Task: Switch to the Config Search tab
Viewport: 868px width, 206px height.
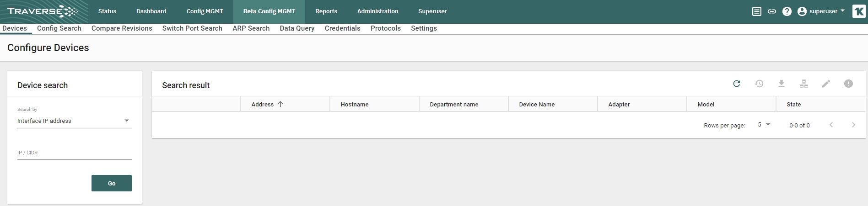Action: pos(59,28)
